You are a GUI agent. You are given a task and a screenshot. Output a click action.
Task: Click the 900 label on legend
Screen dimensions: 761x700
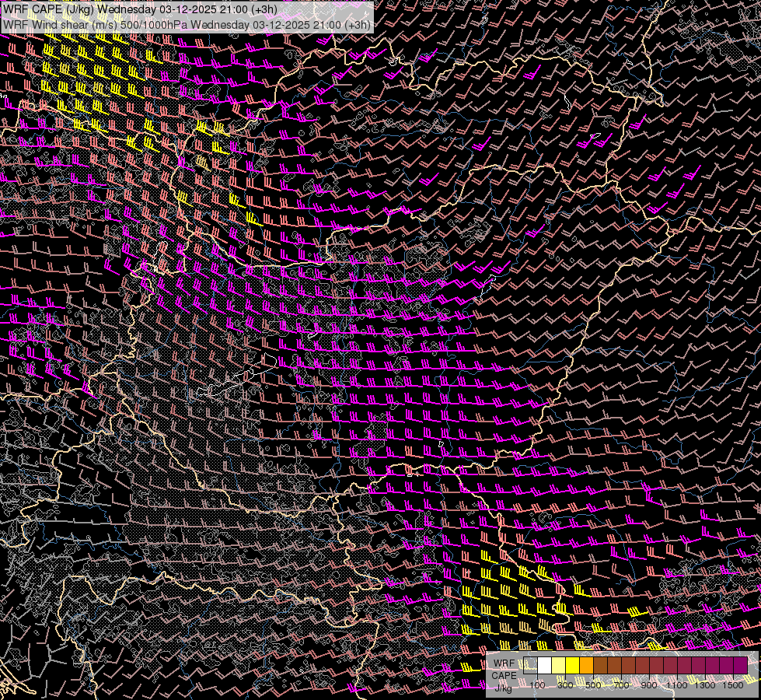[649, 685]
